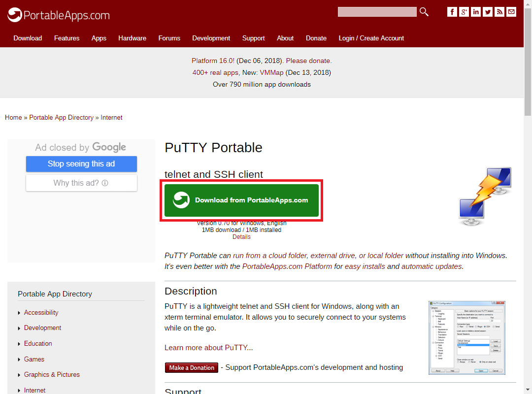Viewport: 532px width, 394px height.
Task: Click the PortableApps.com logo
Action: click(x=59, y=15)
